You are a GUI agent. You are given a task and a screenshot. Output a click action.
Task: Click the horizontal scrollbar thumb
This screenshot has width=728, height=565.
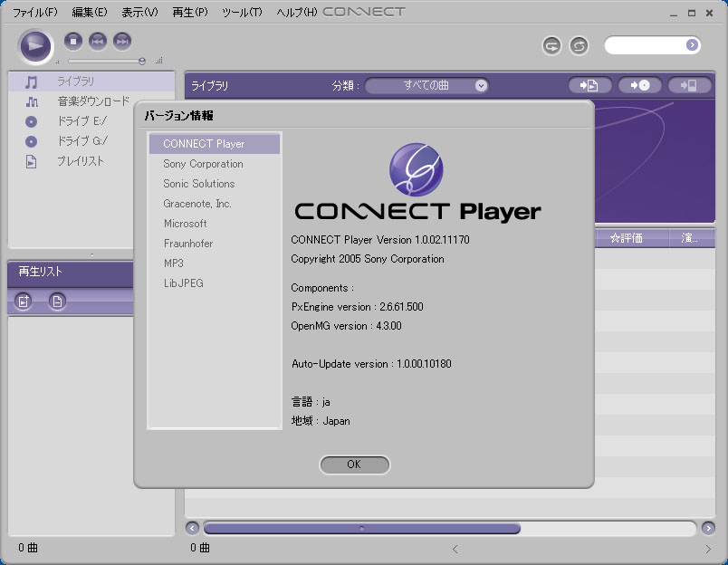[361, 528]
